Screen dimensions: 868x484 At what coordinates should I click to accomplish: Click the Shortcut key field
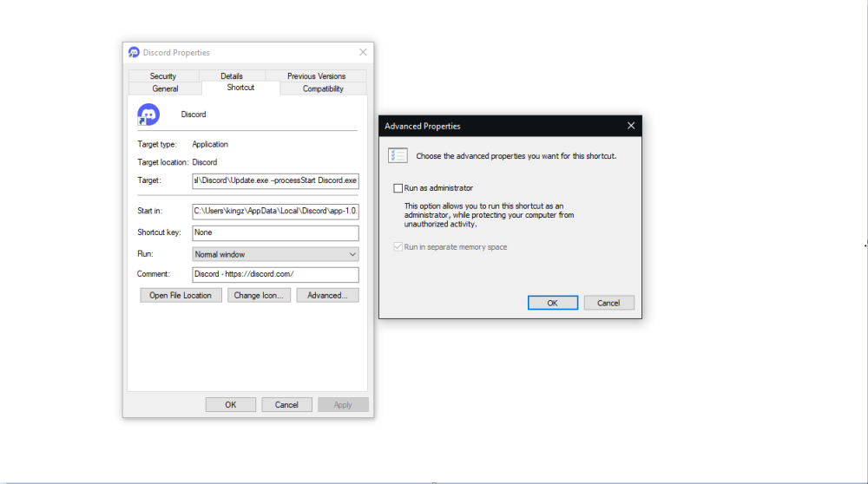click(x=275, y=232)
